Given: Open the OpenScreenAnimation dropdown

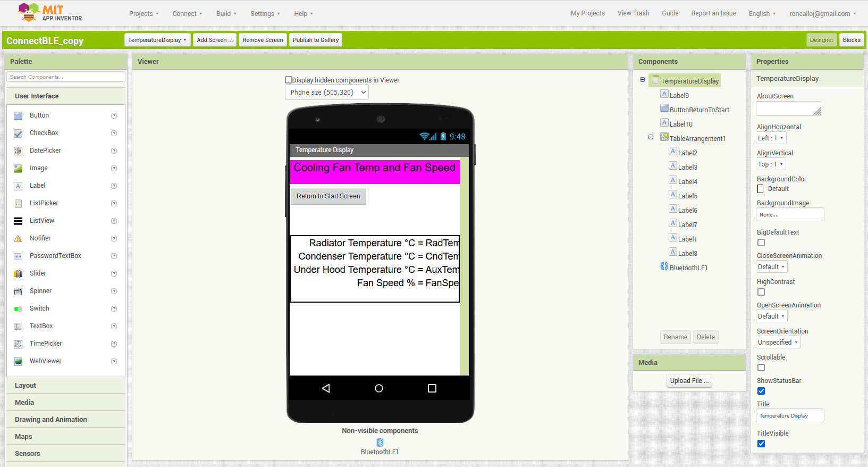Looking at the screenshot, I should click(x=772, y=316).
